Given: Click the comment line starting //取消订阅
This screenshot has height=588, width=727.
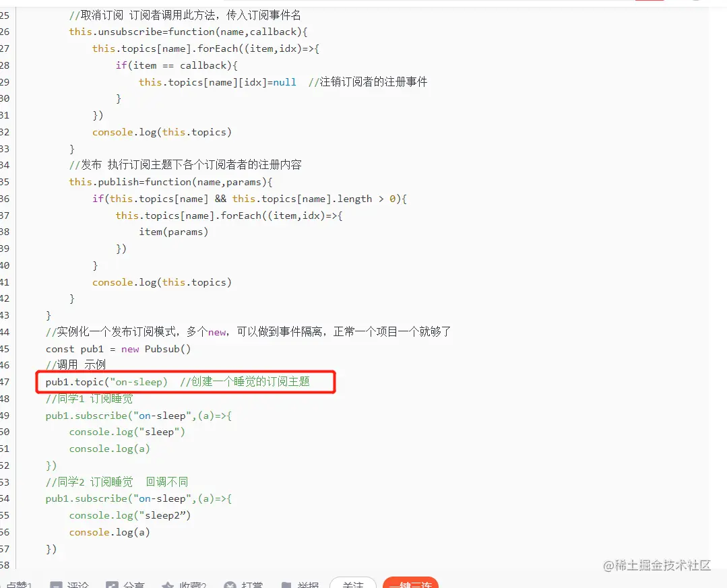Looking at the screenshot, I should click(185, 15).
